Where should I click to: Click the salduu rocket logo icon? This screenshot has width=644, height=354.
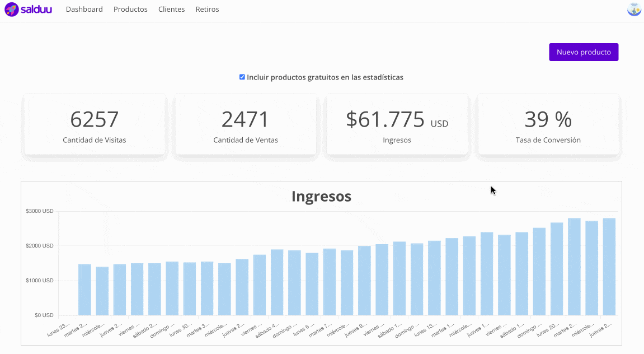[x=11, y=9]
